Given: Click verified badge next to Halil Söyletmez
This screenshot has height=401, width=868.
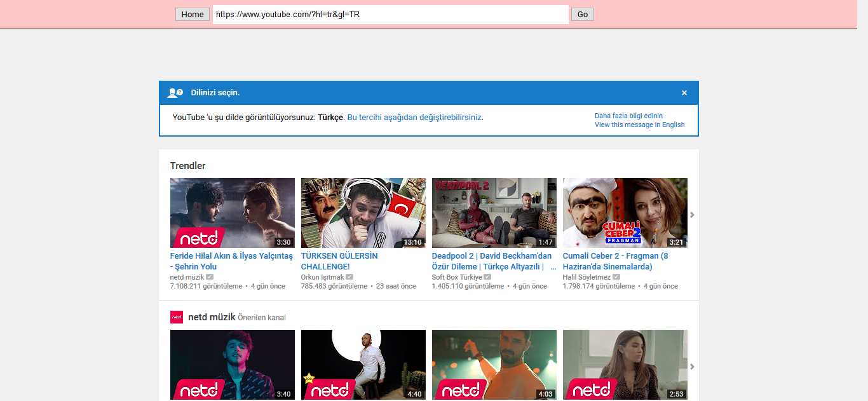Looking at the screenshot, I should click(616, 277).
